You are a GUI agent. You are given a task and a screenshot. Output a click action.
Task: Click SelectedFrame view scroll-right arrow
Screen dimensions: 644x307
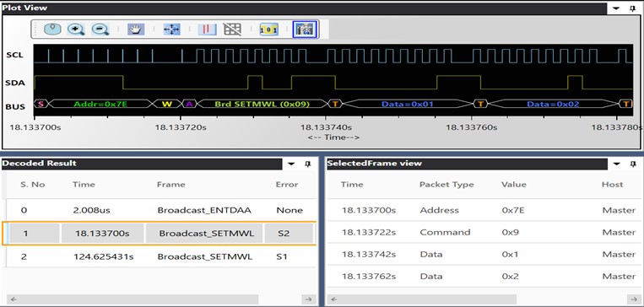[633, 299]
